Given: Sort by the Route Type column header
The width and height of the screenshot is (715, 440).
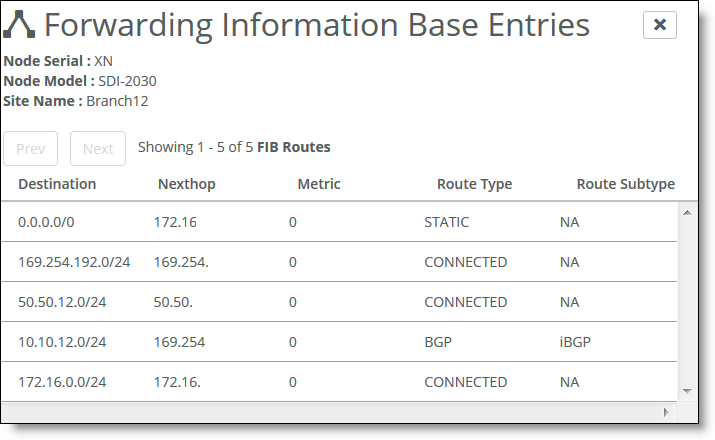Looking at the screenshot, I should pyautogui.click(x=474, y=184).
